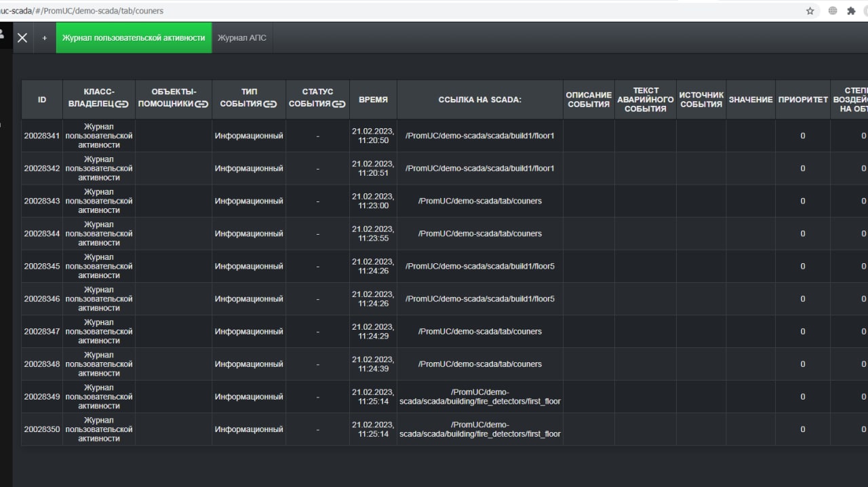Viewport: 868px width, 487px height.
Task: Open the floor5 link in row 20028345
Action: pyautogui.click(x=479, y=266)
